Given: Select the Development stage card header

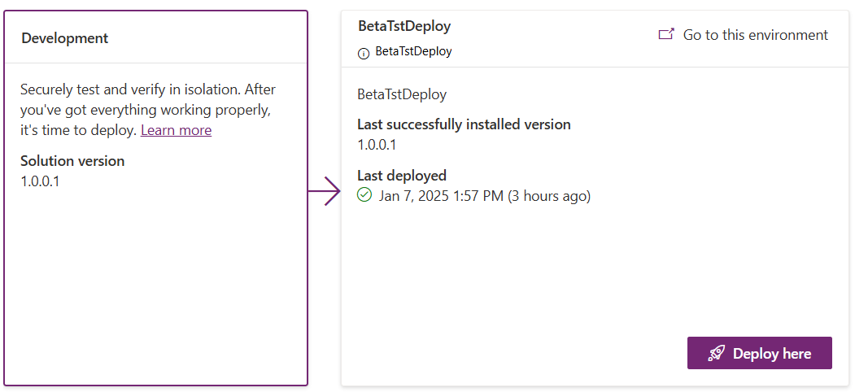Looking at the screenshot, I should [x=155, y=37].
